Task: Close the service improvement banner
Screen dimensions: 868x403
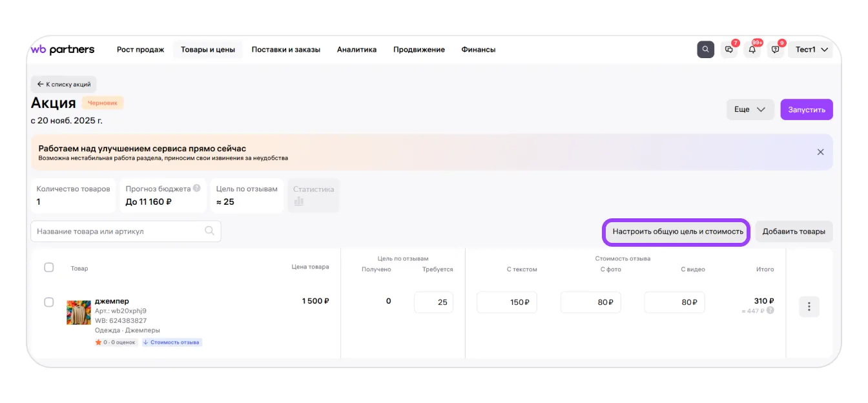Action: click(820, 152)
